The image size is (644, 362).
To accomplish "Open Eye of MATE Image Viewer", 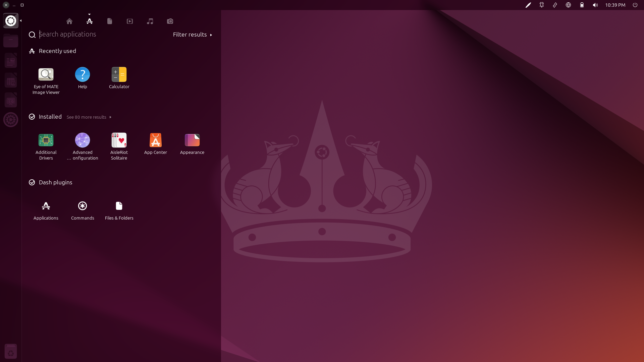I will click(x=46, y=75).
